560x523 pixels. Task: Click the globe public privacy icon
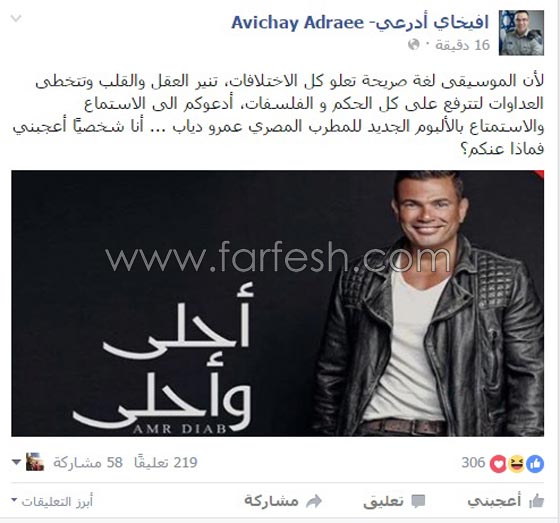(414, 45)
